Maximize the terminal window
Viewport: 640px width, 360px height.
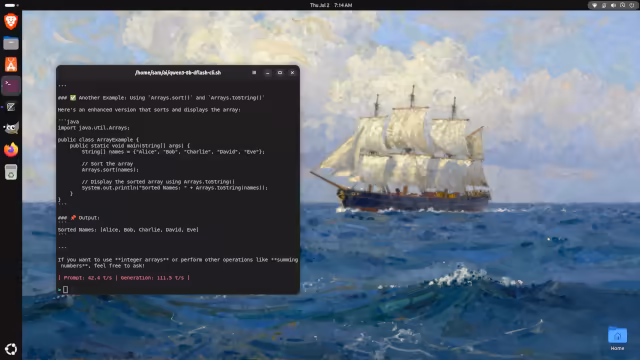point(280,73)
